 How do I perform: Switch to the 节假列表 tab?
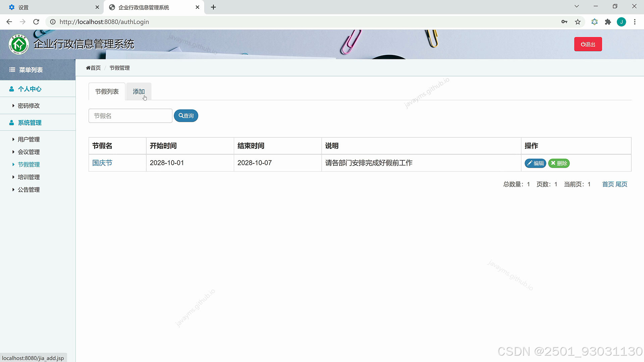pyautogui.click(x=107, y=92)
